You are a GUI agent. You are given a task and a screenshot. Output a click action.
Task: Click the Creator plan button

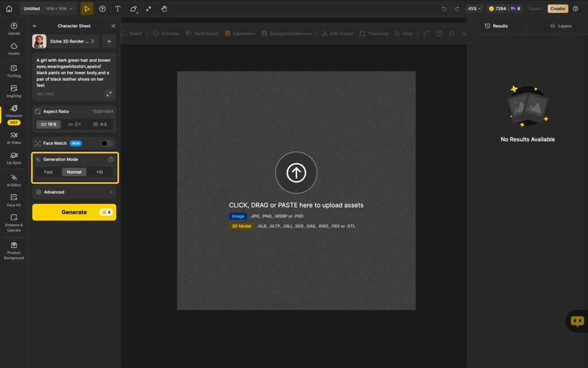558,9
